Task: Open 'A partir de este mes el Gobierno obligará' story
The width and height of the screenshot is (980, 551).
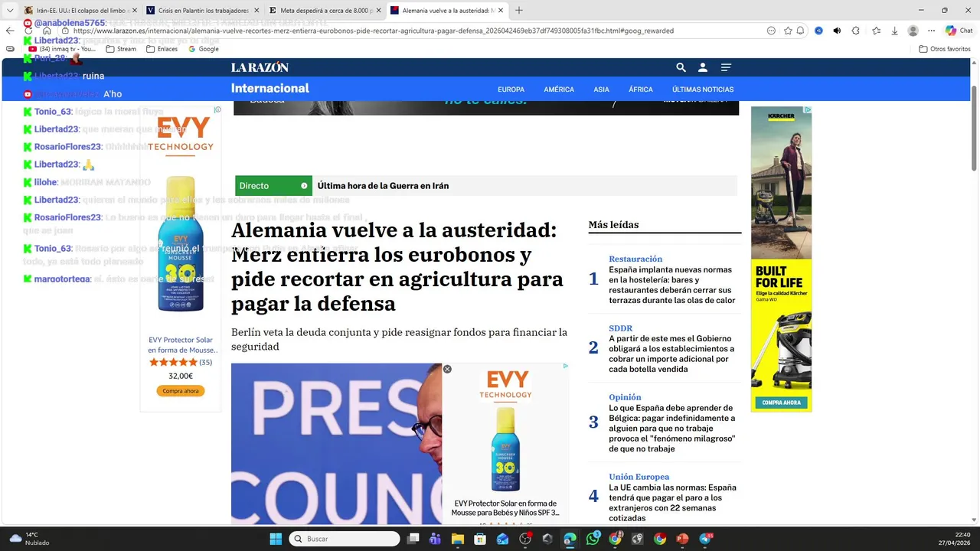Action: click(671, 354)
